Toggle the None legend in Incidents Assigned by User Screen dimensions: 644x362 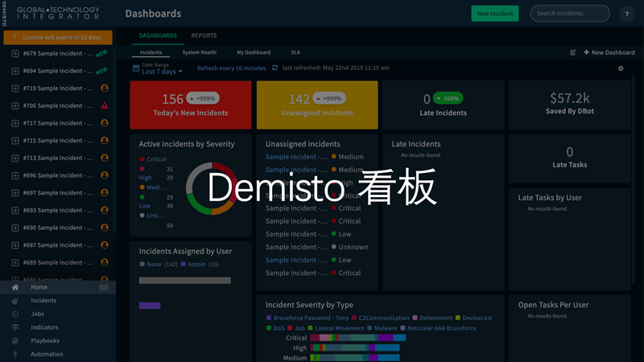pyautogui.click(x=151, y=265)
